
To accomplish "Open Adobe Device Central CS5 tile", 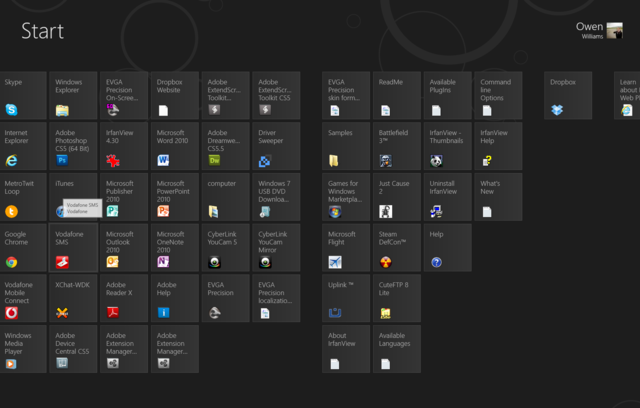I will coord(73,349).
